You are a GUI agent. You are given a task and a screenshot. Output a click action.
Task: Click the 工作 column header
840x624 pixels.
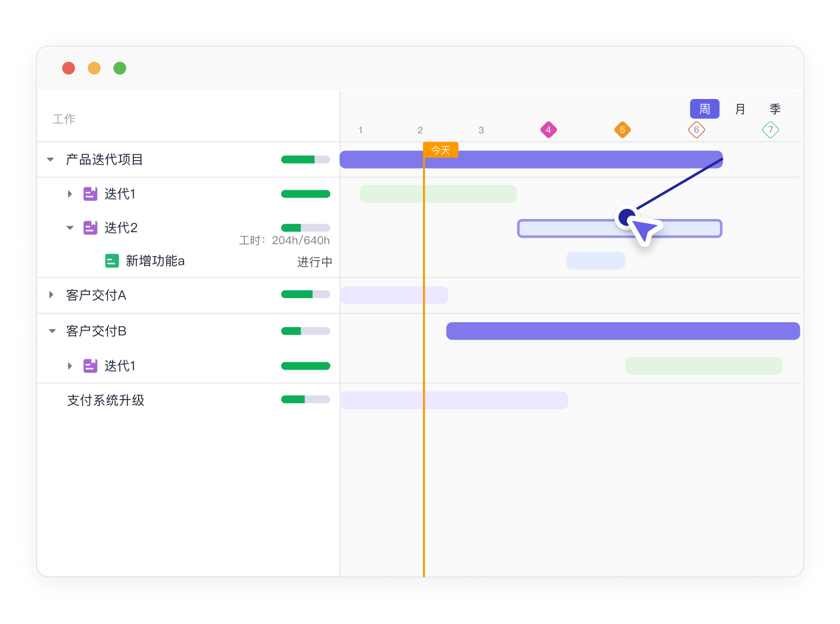click(64, 119)
